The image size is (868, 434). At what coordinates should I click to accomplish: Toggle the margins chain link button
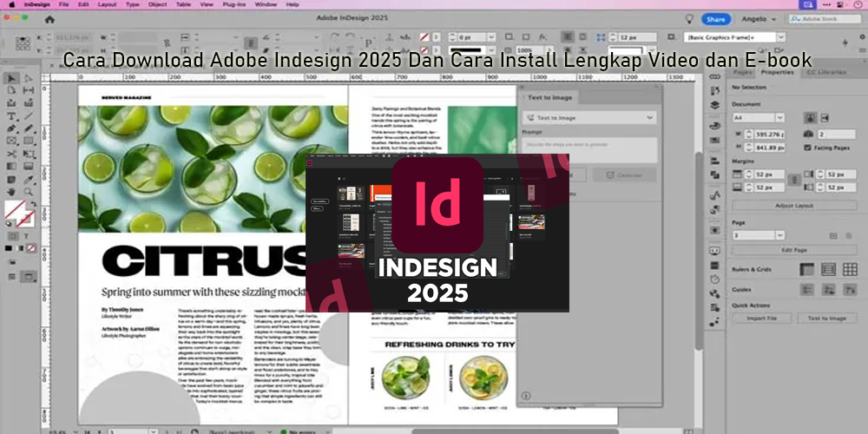click(x=794, y=181)
